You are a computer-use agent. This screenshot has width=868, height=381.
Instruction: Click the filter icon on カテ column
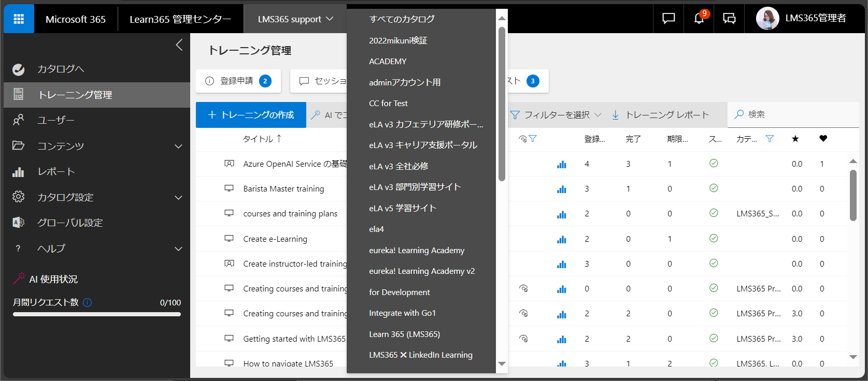tap(770, 138)
